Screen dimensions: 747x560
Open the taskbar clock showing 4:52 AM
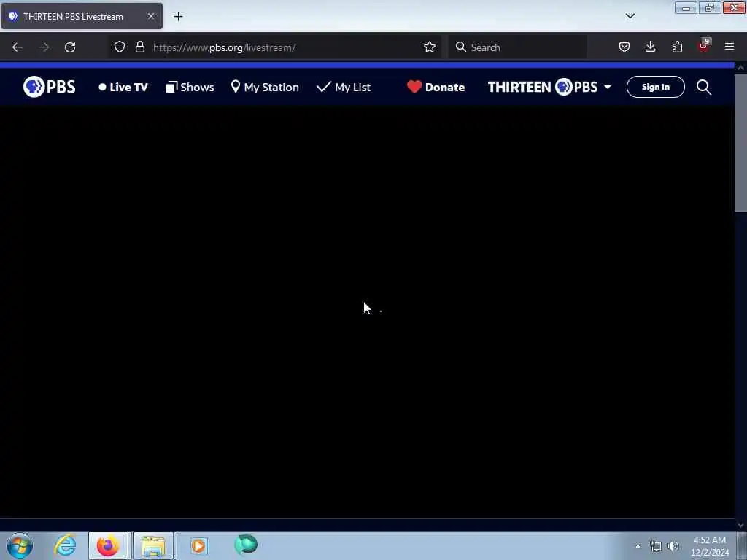[710, 546]
